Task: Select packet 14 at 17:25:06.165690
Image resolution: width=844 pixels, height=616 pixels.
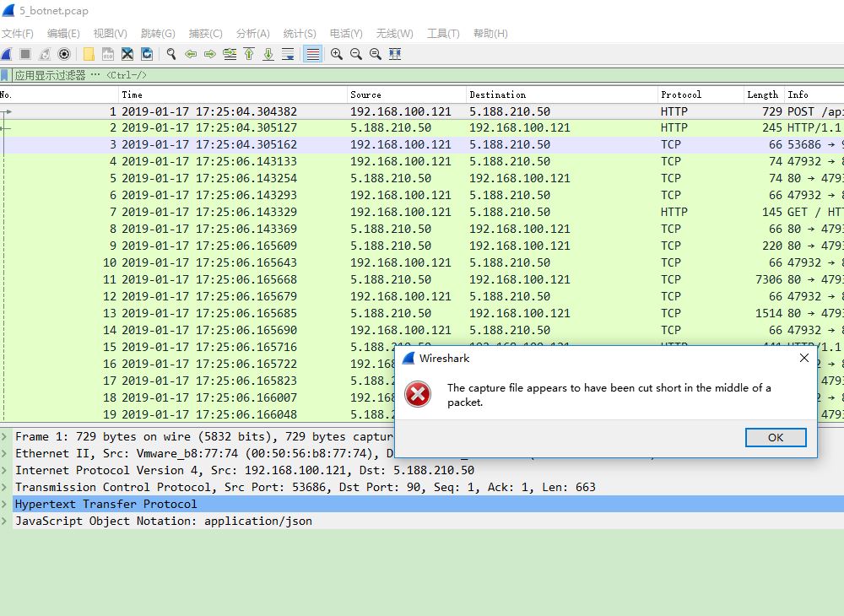Action: tap(422, 330)
